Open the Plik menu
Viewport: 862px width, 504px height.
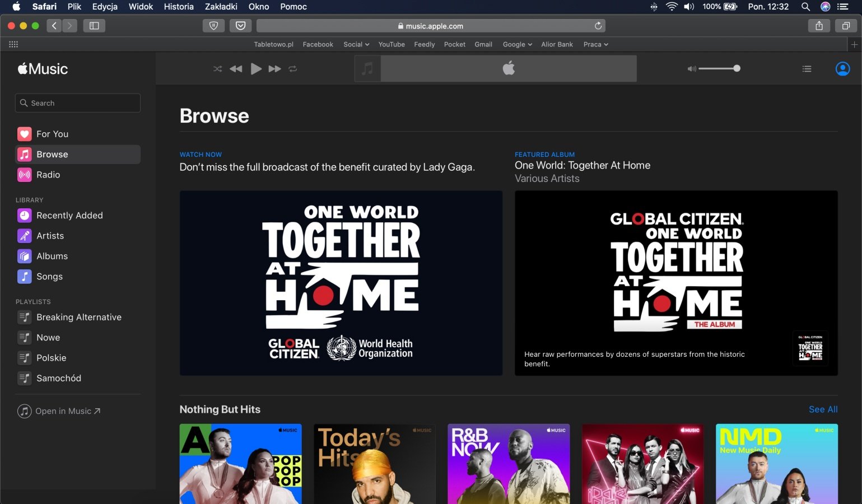(x=74, y=7)
